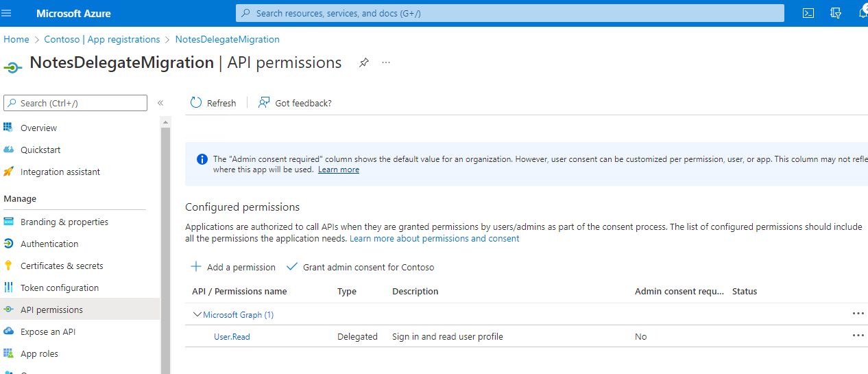Click the Refresh icon in the toolbar
868x374 pixels.
[x=196, y=102]
